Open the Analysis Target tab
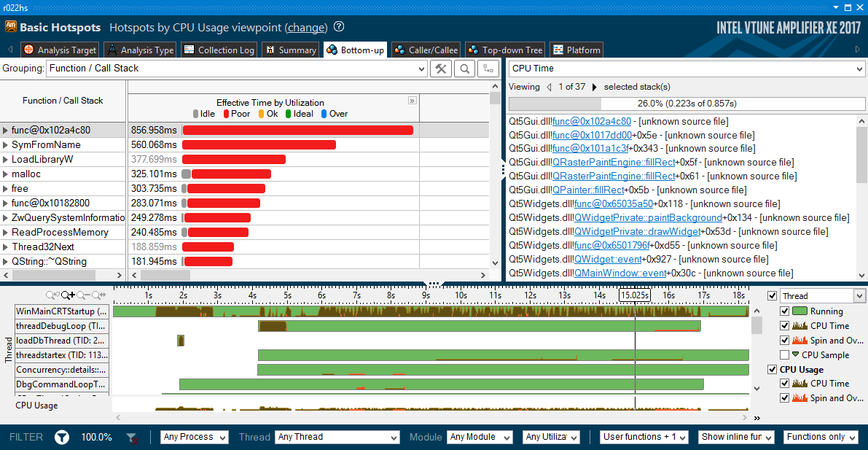This screenshot has height=450, width=868. pyautogui.click(x=60, y=50)
